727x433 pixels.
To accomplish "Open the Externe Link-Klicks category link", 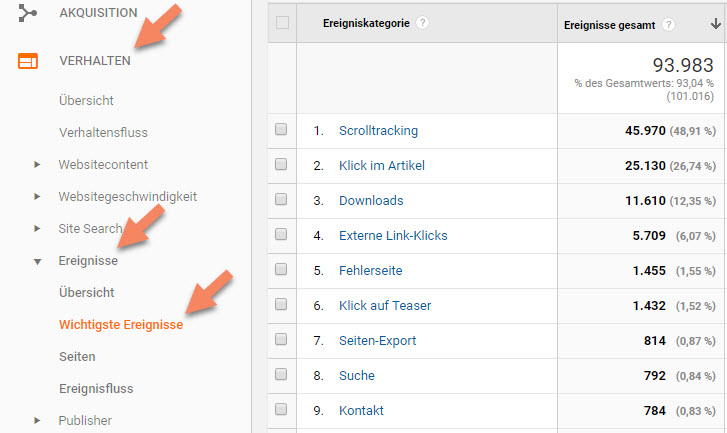I will point(393,235).
